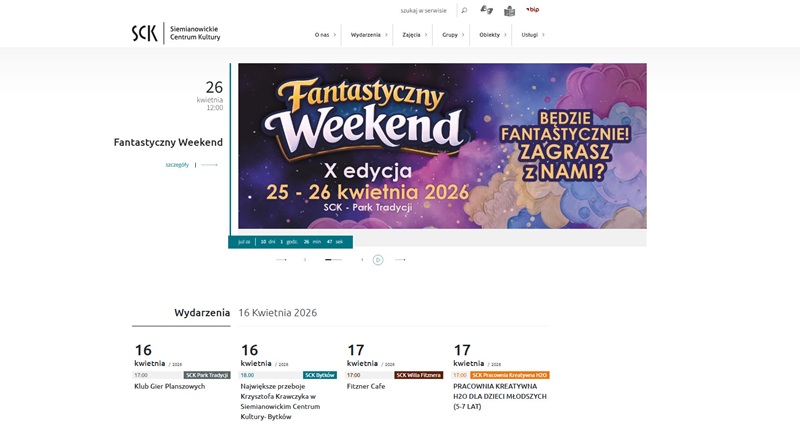Click the building icon in the header

(510, 10)
